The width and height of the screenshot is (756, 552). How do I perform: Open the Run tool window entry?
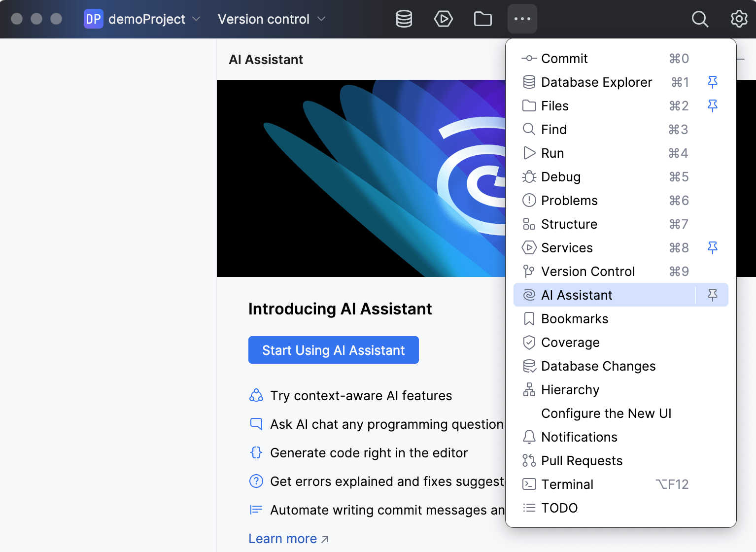point(621,153)
